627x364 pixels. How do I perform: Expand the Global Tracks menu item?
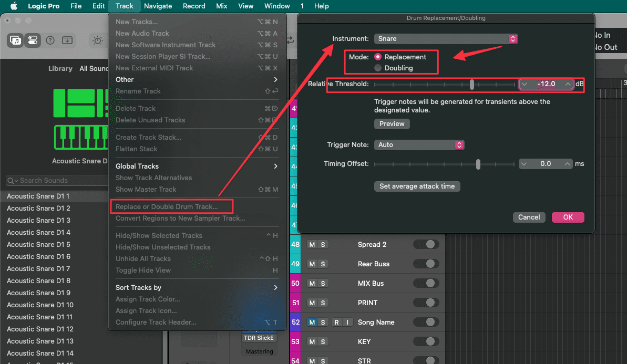(197, 166)
